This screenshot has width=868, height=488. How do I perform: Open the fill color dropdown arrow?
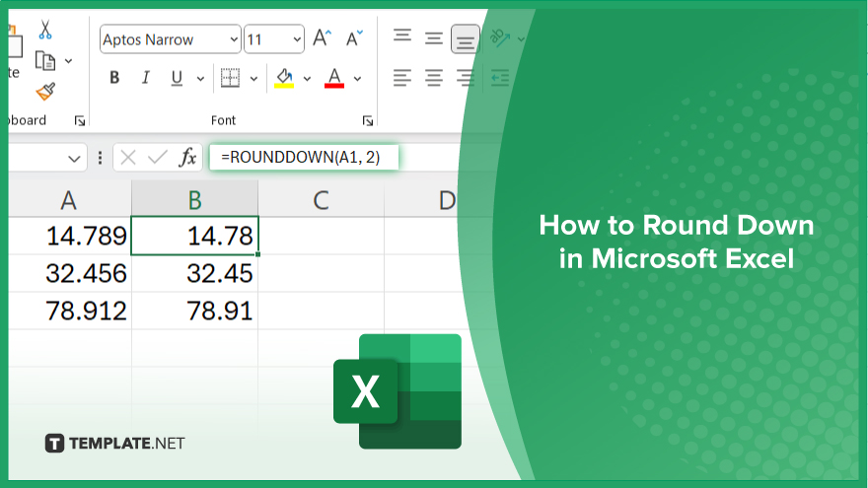coord(307,79)
